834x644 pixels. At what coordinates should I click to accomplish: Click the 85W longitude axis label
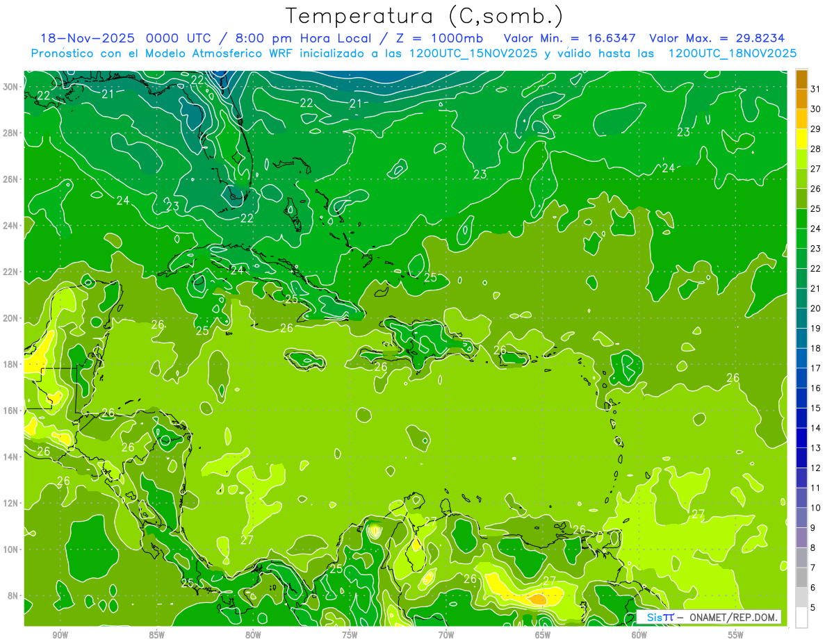[x=156, y=635]
